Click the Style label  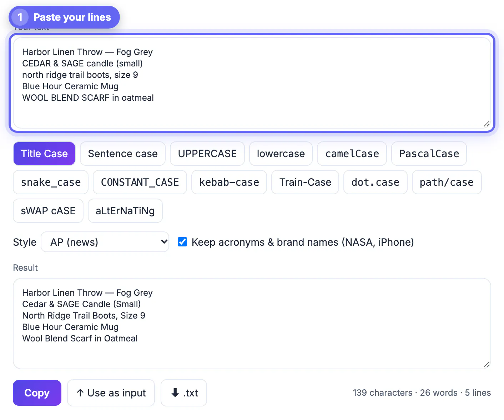tap(25, 242)
